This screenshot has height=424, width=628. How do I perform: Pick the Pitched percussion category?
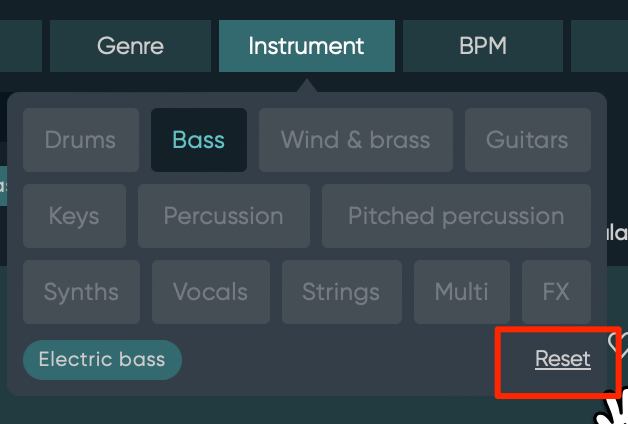tap(456, 216)
